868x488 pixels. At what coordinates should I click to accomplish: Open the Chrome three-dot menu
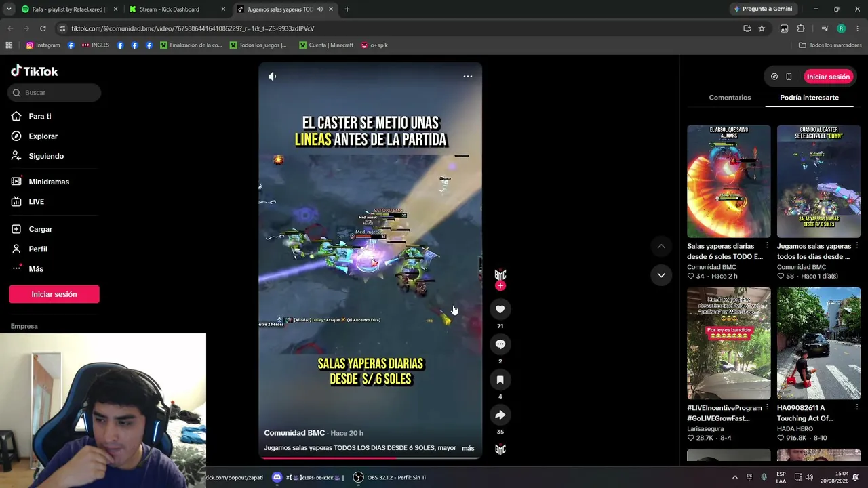(x=857, y=28)
